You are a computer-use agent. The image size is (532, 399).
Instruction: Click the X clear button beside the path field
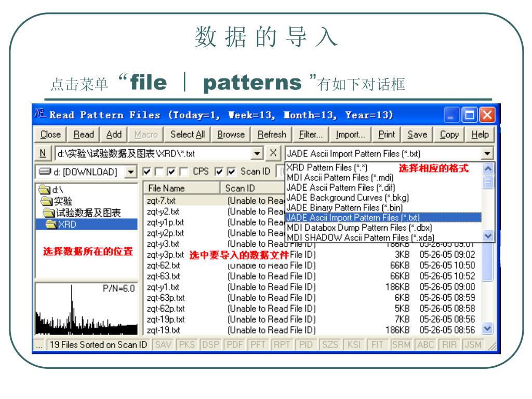click(x=273, y=153)
